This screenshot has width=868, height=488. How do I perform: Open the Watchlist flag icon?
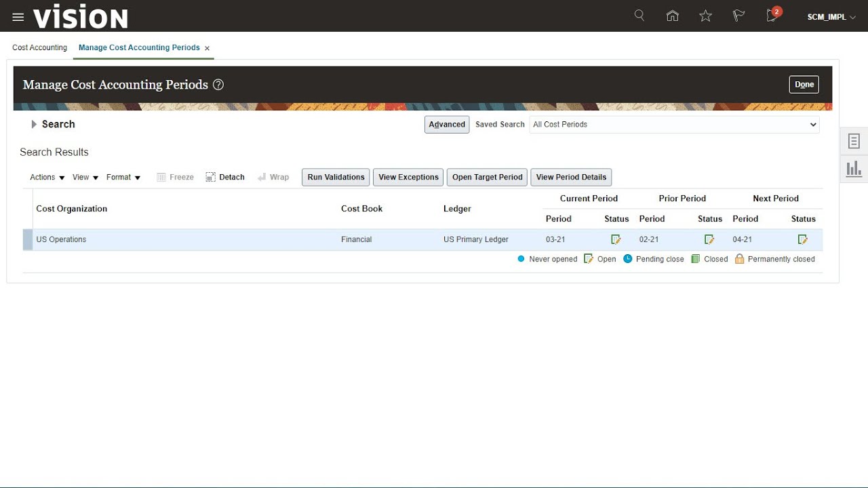[x=739, y=16]
